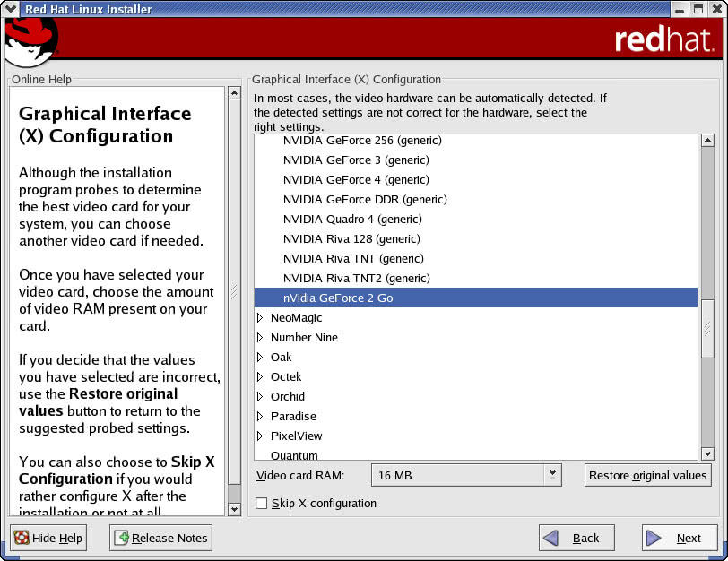The width and height of the screenshot is (728, 561).
Task: Select the Oak row label
Action: [x=281, y=358]
